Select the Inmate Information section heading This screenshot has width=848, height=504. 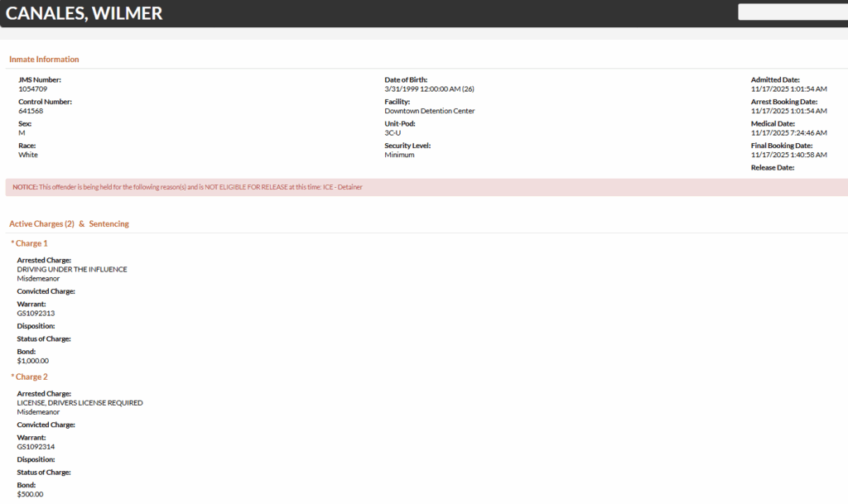(44, 60)
